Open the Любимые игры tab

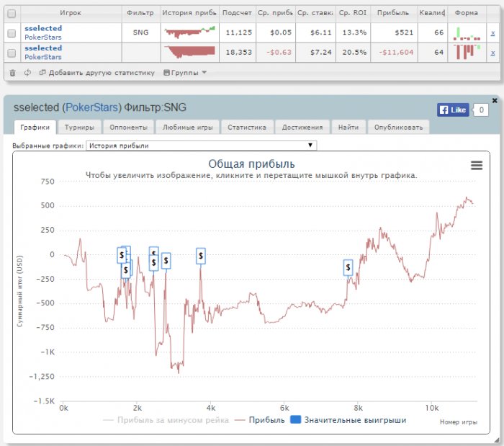pyautogui.click(x=187, y=128)
